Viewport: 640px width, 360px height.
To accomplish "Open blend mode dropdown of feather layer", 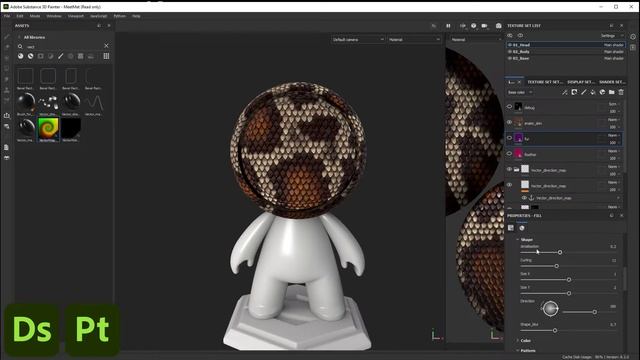I will [x=614, y=151].
